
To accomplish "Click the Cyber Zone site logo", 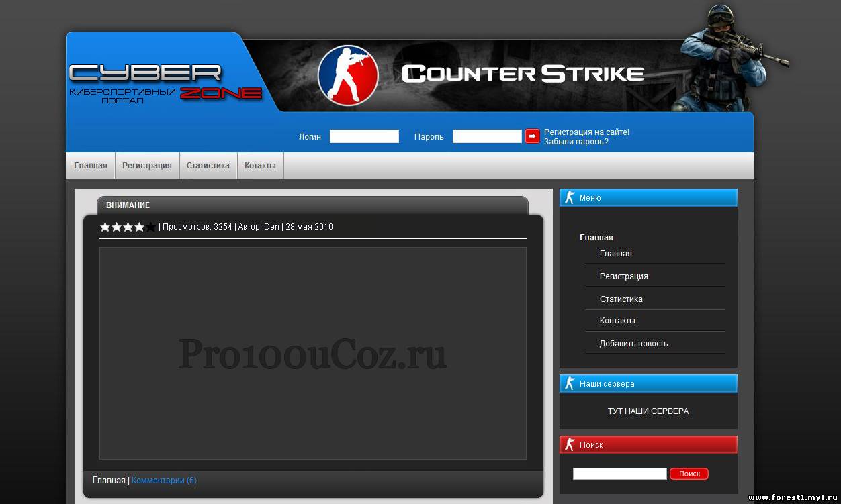I will click(165, 83).
